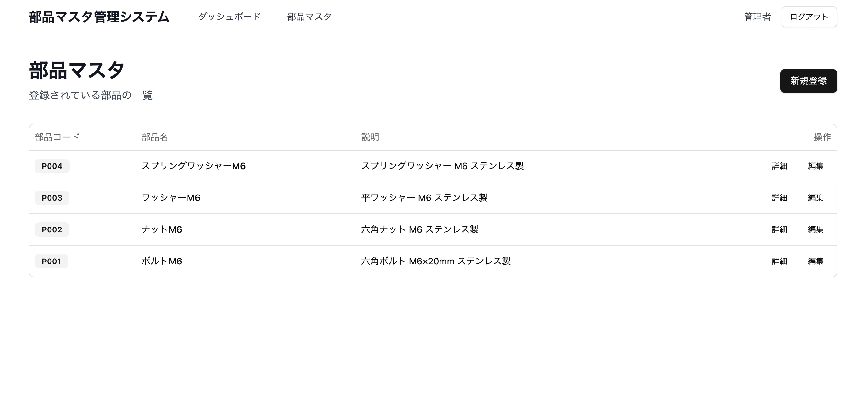Show 詳細 for ボルトM6
The image size is (868, 402).
(x=779, y=261)
